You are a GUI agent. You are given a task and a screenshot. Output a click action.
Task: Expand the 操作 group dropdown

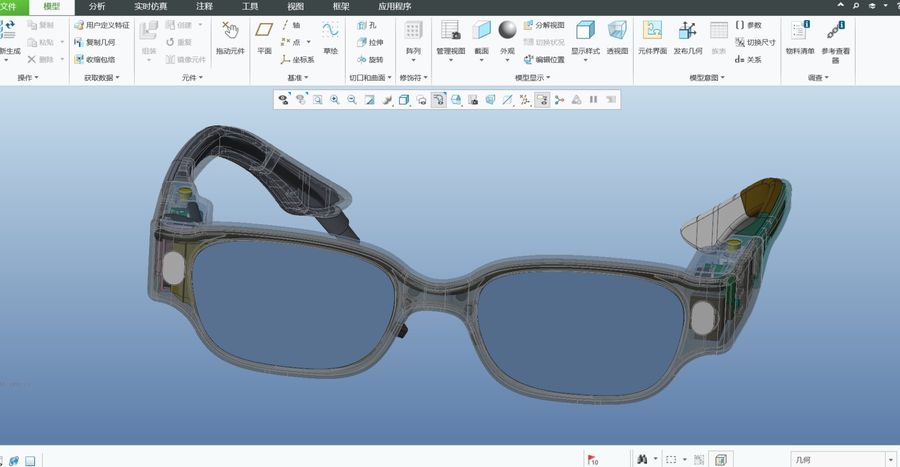pos(28,77)
